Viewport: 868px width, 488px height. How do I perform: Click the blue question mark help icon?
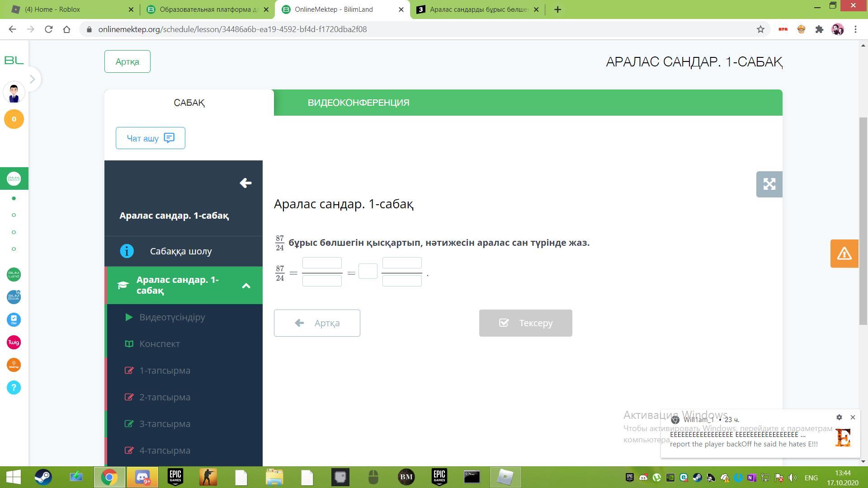14,387
